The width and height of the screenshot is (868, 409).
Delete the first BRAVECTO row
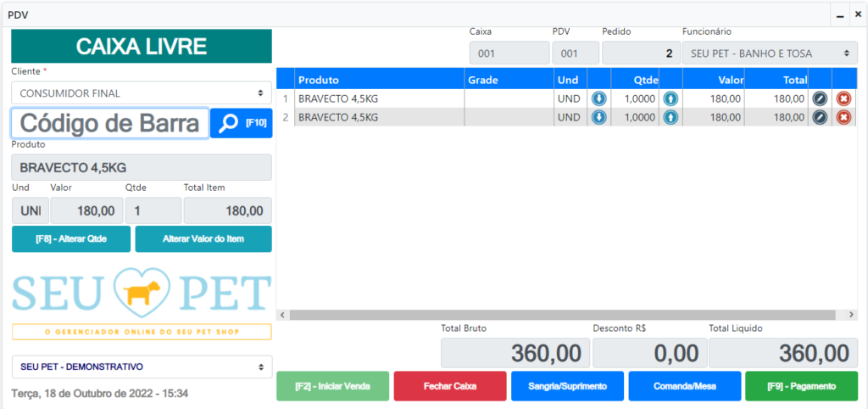point(843,98)
